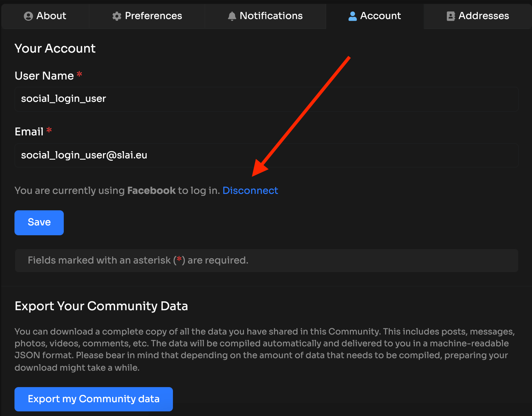Click the person icon on the About tab
The width and height of the screenshot is (532, 416).
(28, 16)
